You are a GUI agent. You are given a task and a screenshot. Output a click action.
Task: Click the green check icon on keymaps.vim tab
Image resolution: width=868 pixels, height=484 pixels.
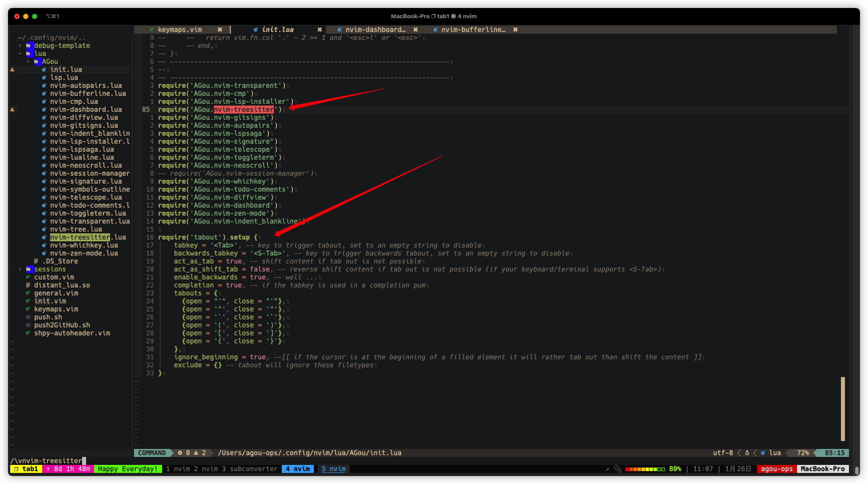153,29
